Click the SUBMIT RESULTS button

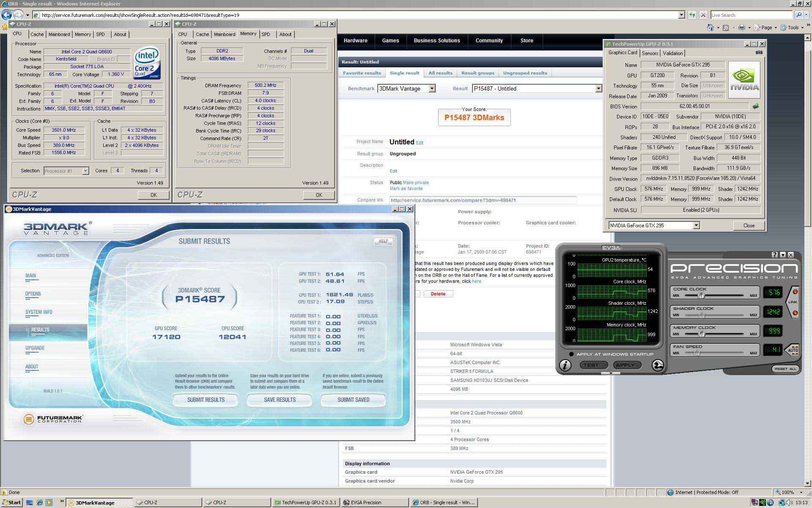[206, 400]
